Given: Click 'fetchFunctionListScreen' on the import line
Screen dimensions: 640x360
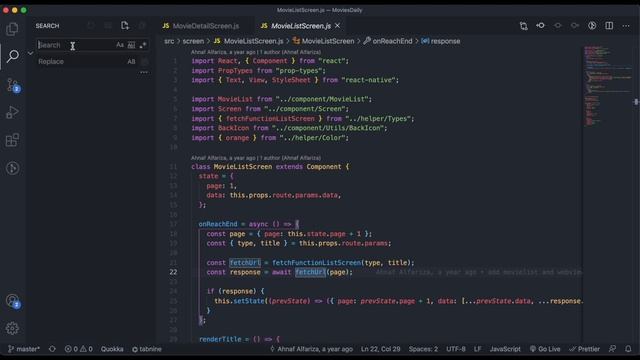Looking at the screenshot, I should (x=270, y=119).
